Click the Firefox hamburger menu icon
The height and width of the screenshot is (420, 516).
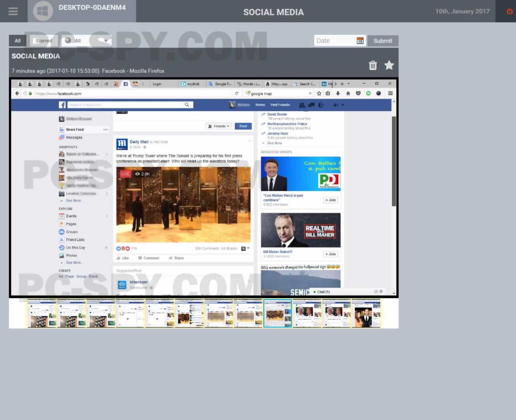coord(390,93)
